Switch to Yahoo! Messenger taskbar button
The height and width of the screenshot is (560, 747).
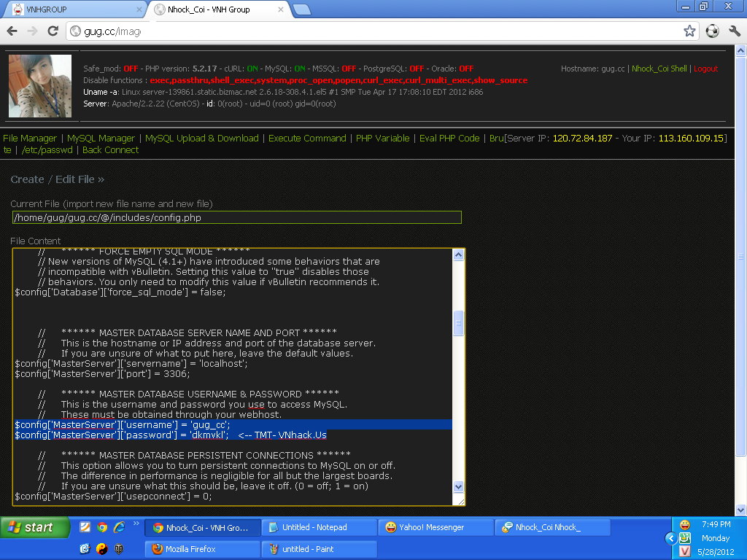pos(436,528)
